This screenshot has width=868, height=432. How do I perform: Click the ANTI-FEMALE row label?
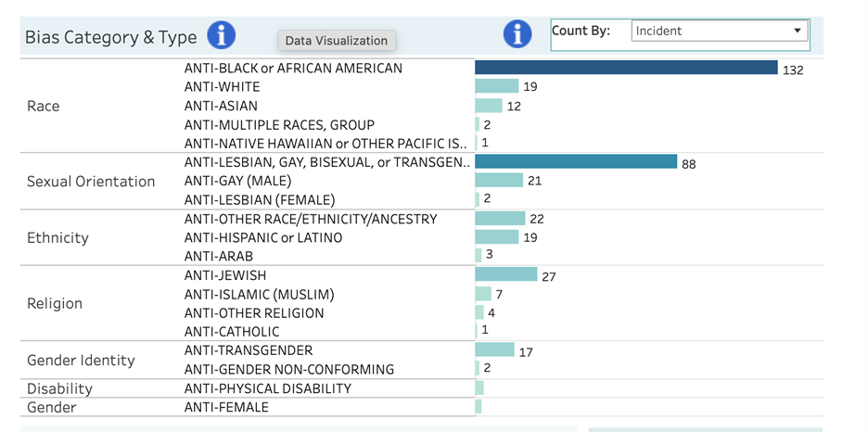point(226,407)
